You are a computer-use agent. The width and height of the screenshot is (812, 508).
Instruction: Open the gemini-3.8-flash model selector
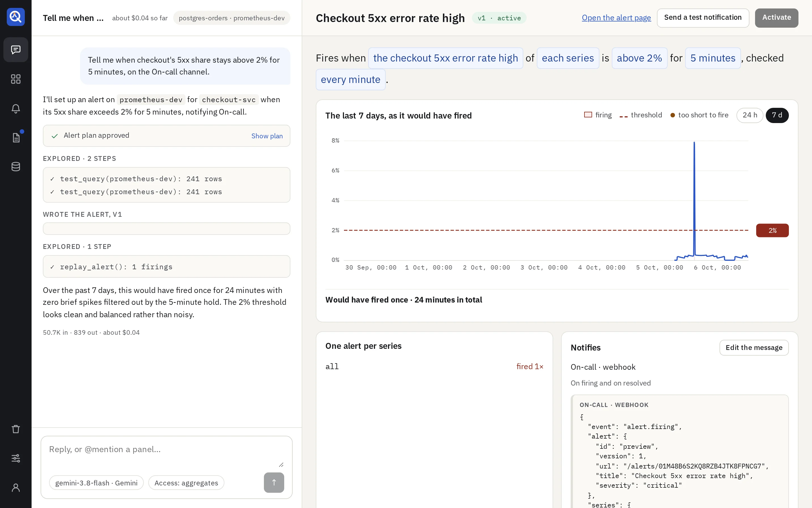tap(96, 483)
